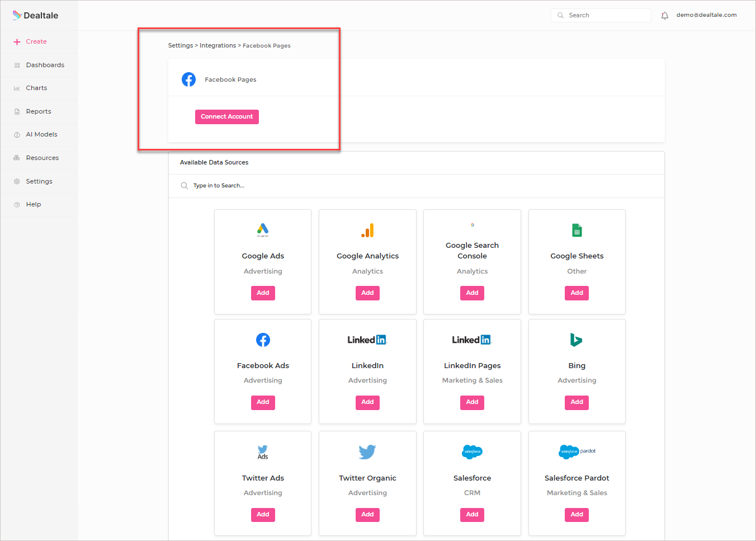
Task: Click the Facebook Pages logo icon
Action: pyautogui.click(x=188, y=79)
